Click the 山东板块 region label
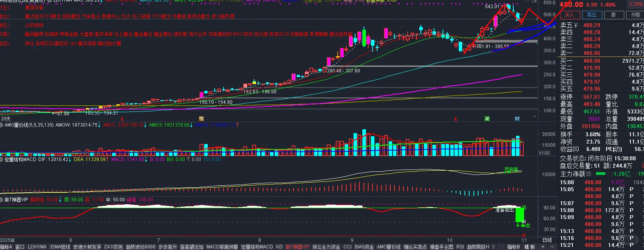This screenshot has height=250, width=644. (34, 25)
